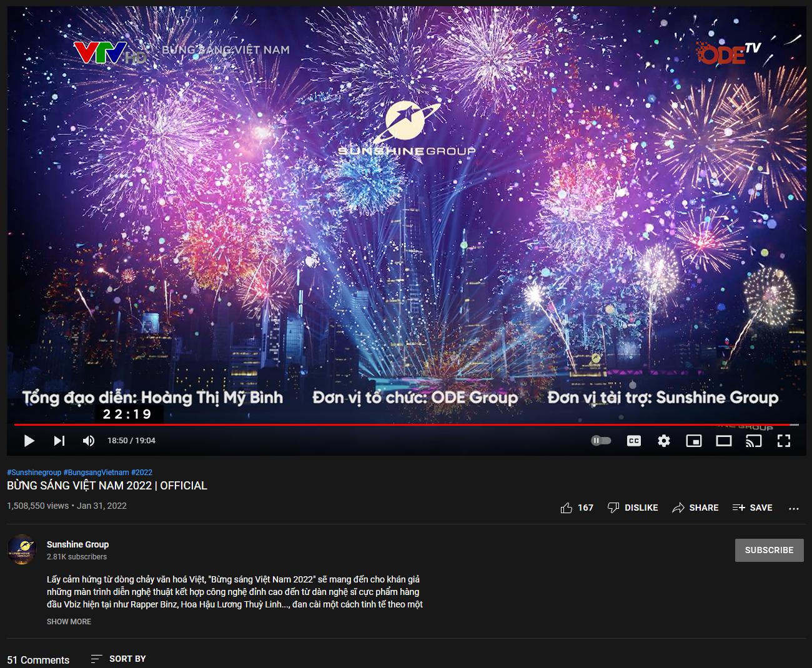
Task: Expand description with SHOW MORE
Action: (69, 622)
